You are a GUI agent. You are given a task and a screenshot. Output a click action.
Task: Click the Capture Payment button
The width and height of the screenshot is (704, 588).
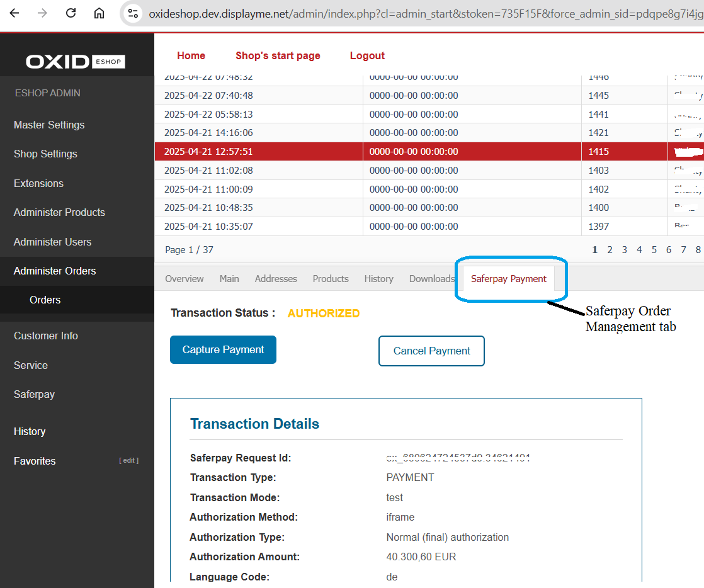[x=223, y=349]
